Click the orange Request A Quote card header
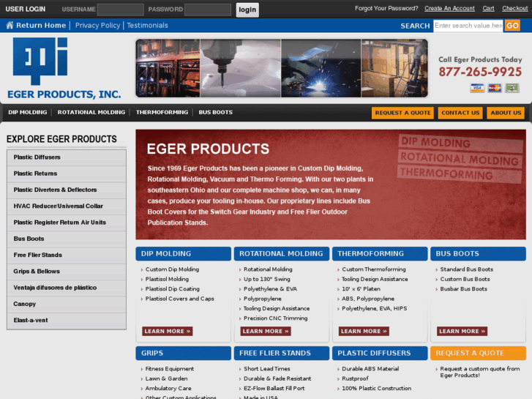Image resolution: width=532 pixels, height=399 pixels. (478, 353)
